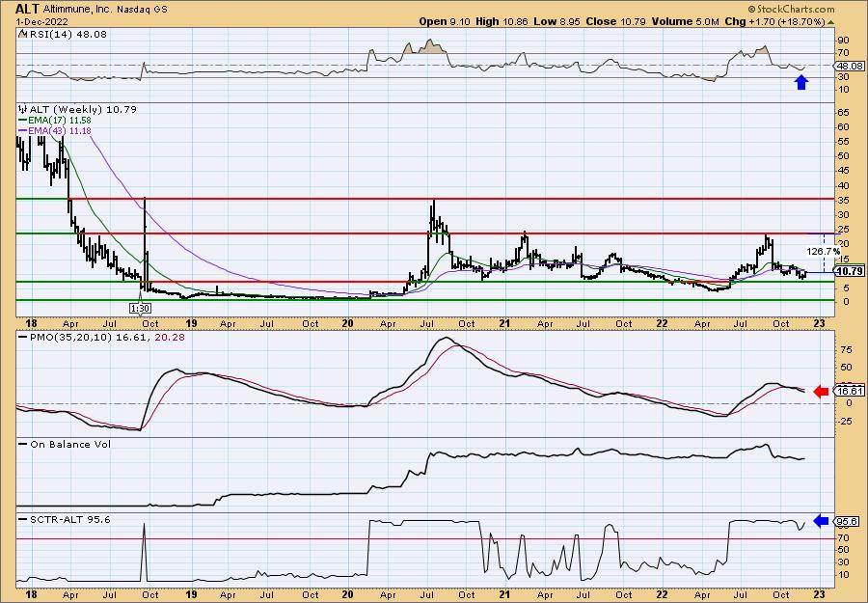Click the SCTR legend line icon
The image size is (868, 603).
click(x=22, y=519)
